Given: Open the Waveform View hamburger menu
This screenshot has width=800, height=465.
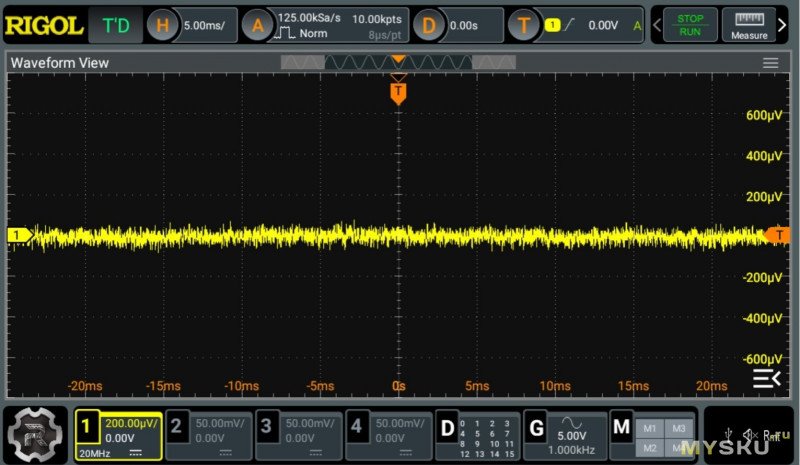Looking at the screenshot, I should [770, 63].
